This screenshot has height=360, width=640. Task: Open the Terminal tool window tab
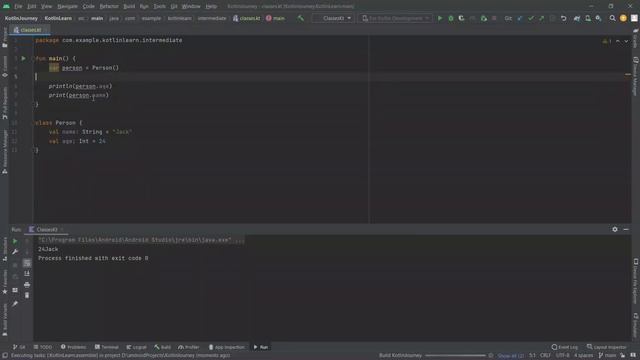107,347
